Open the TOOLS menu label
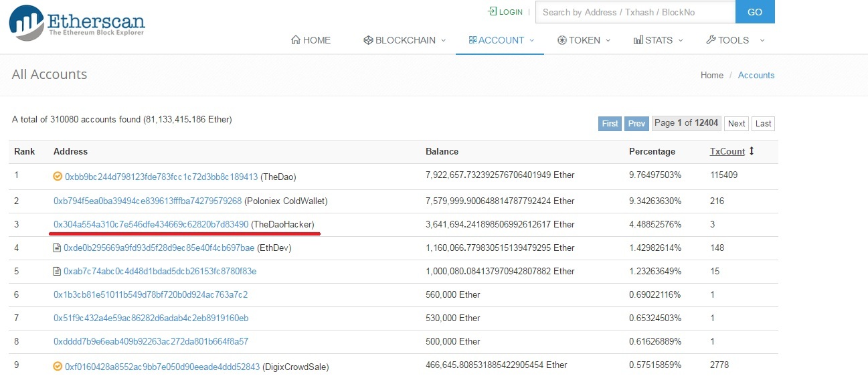Viewport: 868px width, 376px height. (x=733, y=40)
